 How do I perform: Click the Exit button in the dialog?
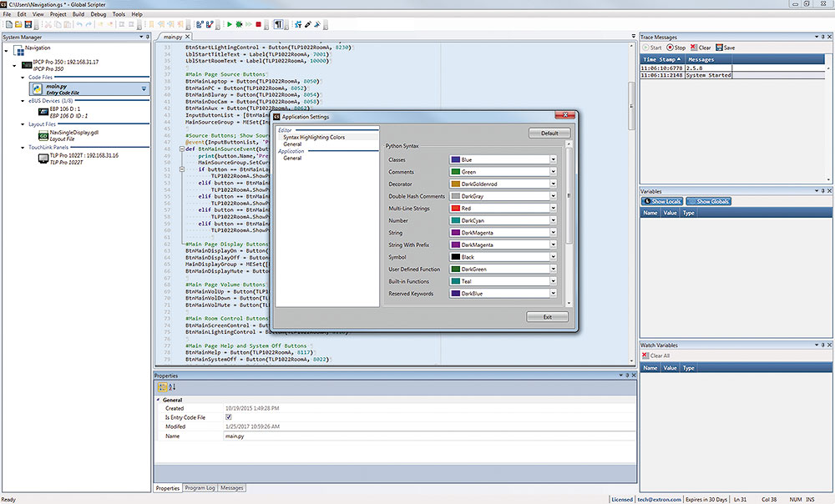tap(547, 317)
